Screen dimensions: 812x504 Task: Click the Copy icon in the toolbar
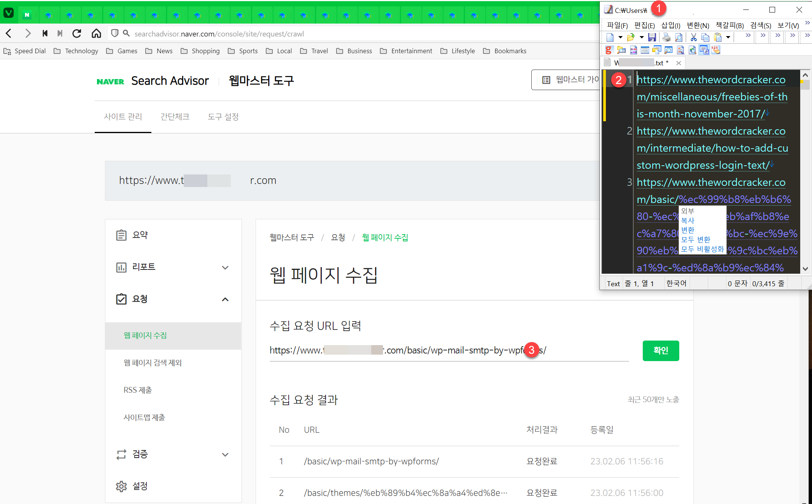click(706, 38)
